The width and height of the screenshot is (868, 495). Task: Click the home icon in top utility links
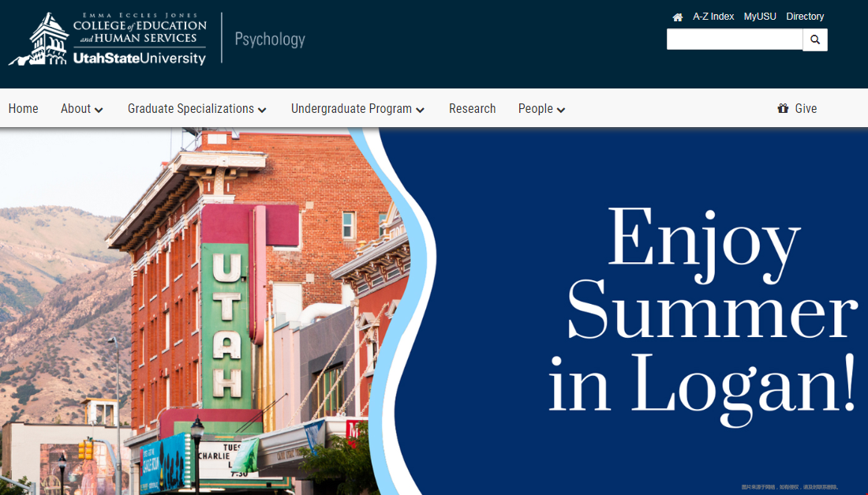tap(677, 17)
